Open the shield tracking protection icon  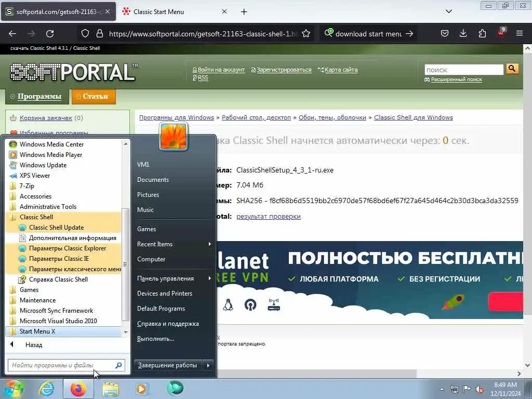[85, 33]
